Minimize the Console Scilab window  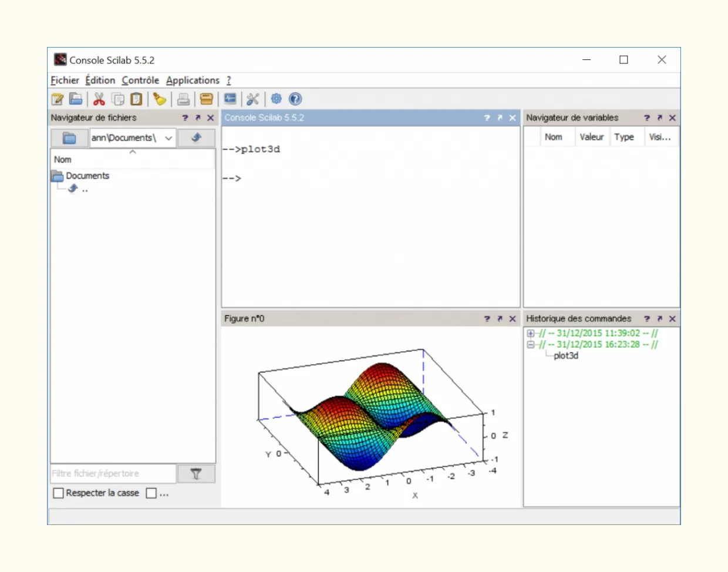pyautogui.click(x=587, y=60)
